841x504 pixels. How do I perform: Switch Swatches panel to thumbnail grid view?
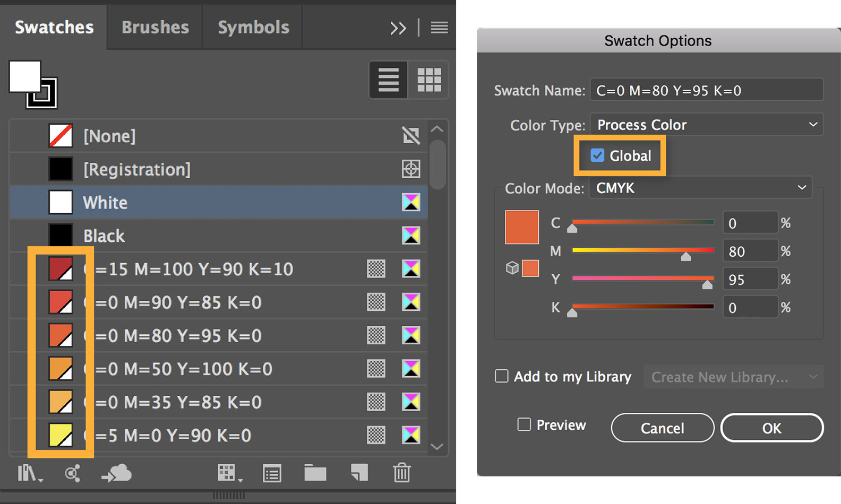[x=429, y=80]
